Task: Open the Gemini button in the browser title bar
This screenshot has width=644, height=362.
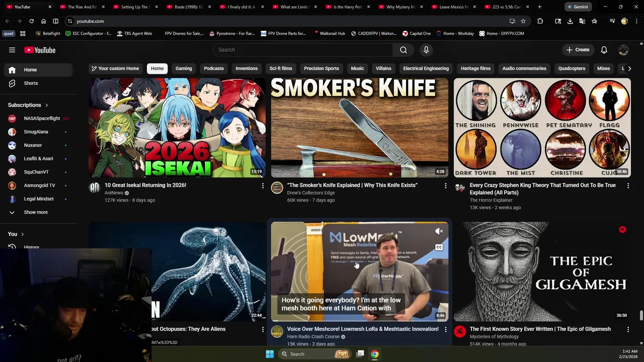Action: [577, 7]
